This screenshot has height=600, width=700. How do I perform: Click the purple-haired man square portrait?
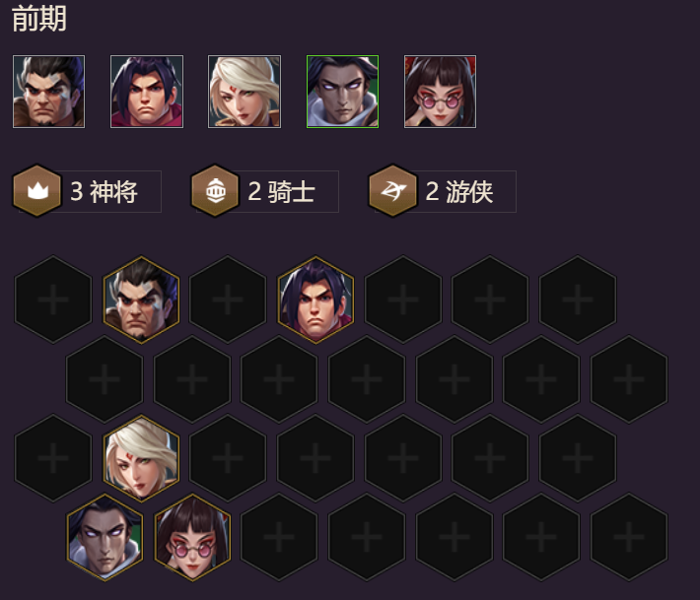tap(147, 92)
